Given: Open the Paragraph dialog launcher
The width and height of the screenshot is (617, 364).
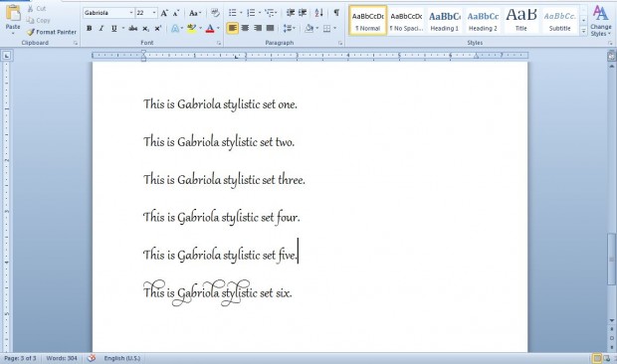Looking at the screenshot, I should click(340, 43).
